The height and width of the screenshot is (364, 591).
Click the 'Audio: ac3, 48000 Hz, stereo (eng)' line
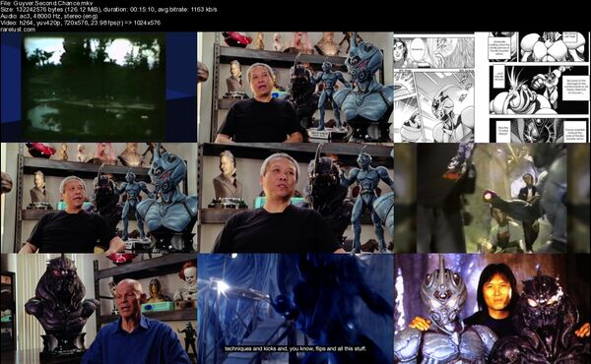(x=49, y=16)
